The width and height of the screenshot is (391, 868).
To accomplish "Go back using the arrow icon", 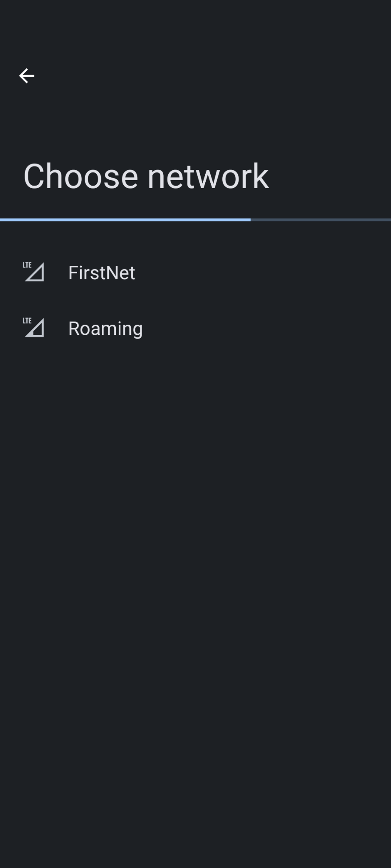I will [x=26, y=76].
